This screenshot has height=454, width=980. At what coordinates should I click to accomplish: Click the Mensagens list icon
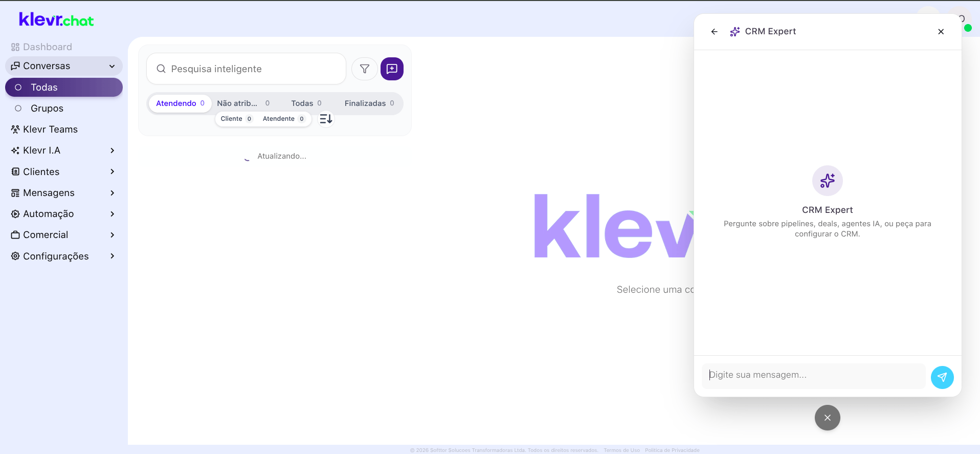tap(15, 193)
